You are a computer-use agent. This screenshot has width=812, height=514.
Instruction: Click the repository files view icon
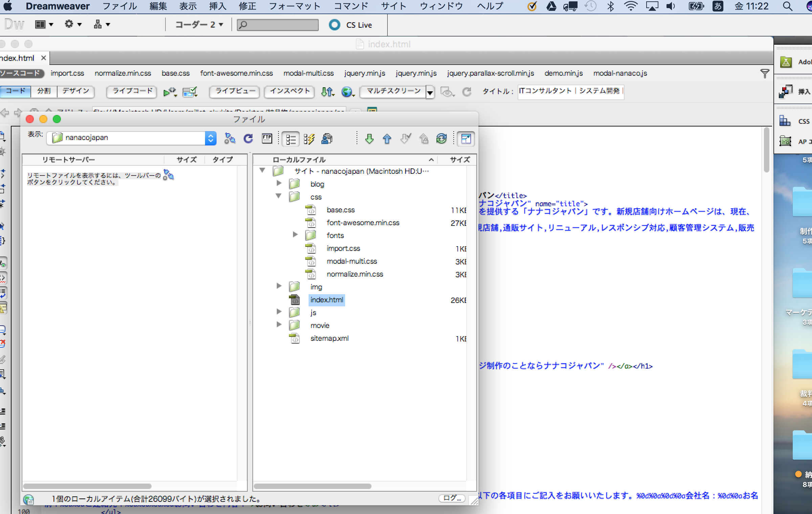click(x=327, y=139)
